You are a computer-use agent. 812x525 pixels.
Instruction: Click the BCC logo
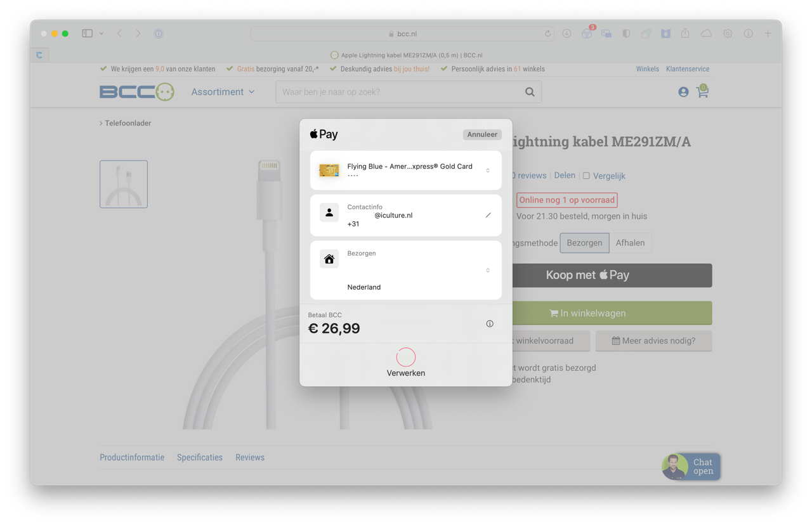click(x=137, y=92)
